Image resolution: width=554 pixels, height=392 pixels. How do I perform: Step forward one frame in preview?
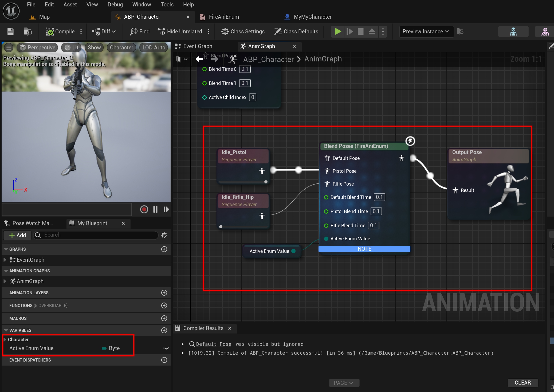pos(166,209)
